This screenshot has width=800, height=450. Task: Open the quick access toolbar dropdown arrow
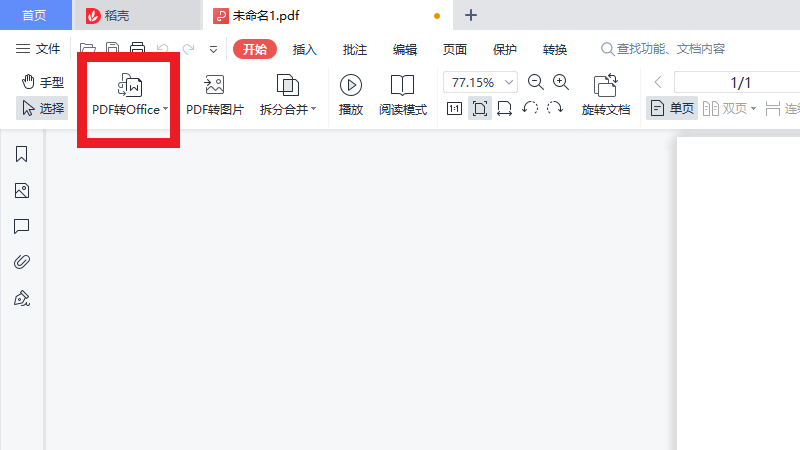pos(213,49)
